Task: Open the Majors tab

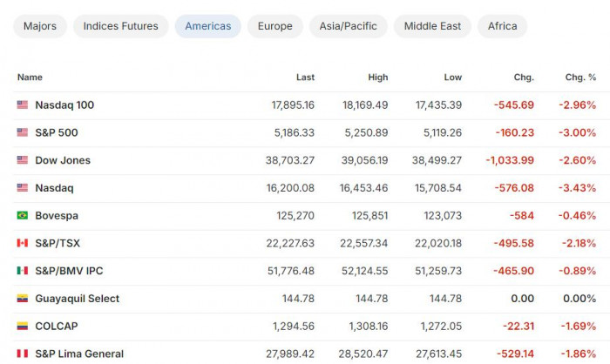Action: 40,26
